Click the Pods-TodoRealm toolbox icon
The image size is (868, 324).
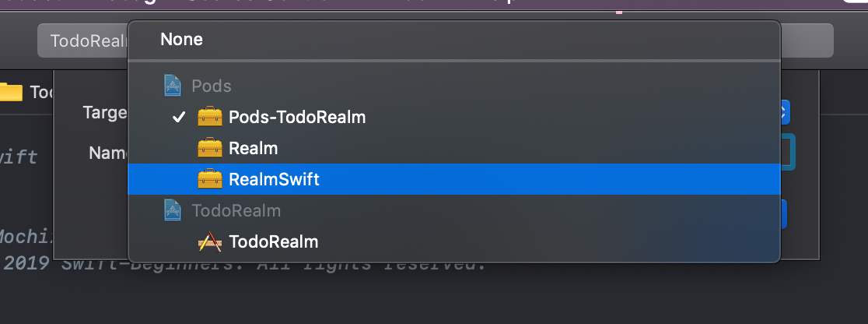pyautogui.click(x=210, y=117)
